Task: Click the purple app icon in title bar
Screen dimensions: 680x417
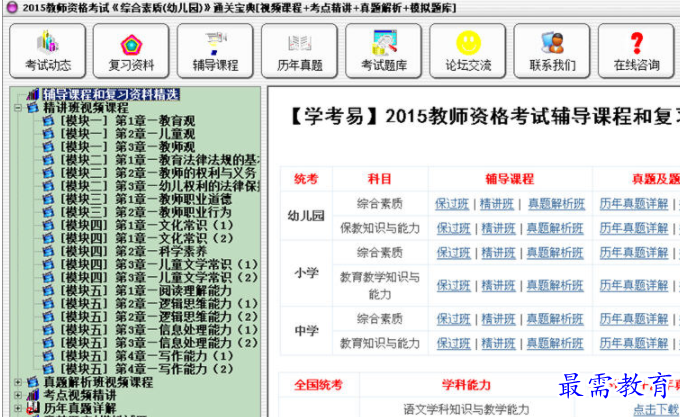Action: 12,7
